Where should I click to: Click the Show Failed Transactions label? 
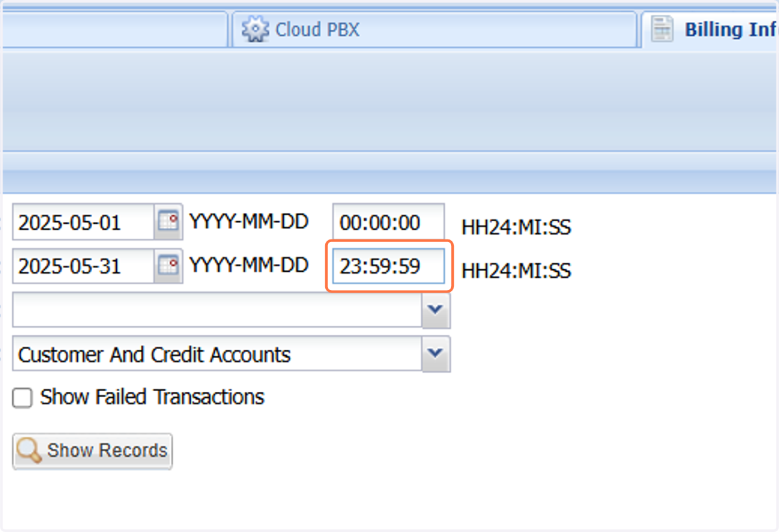coord(153,397)
